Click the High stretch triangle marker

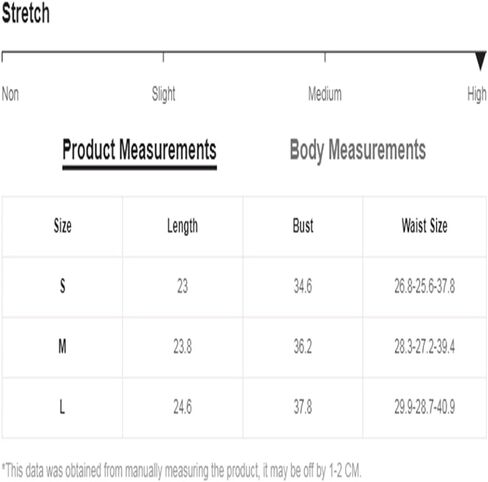[480, 61]
